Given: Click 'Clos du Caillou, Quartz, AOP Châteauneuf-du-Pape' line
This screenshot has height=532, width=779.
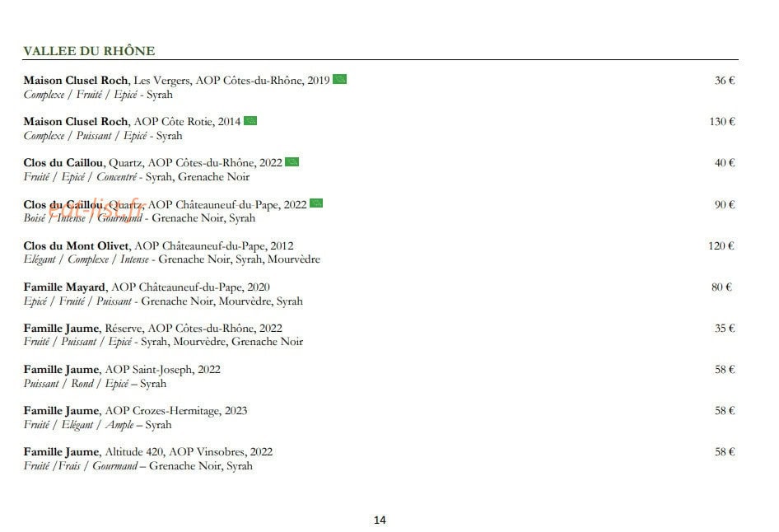Looking at the screenshot, I should [165, 205].
